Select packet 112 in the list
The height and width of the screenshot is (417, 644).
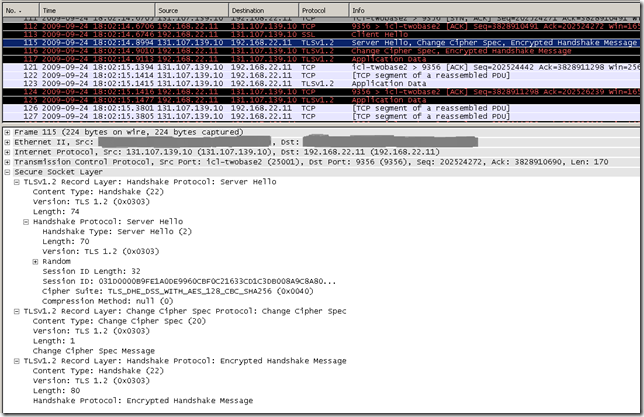(321, 26)
